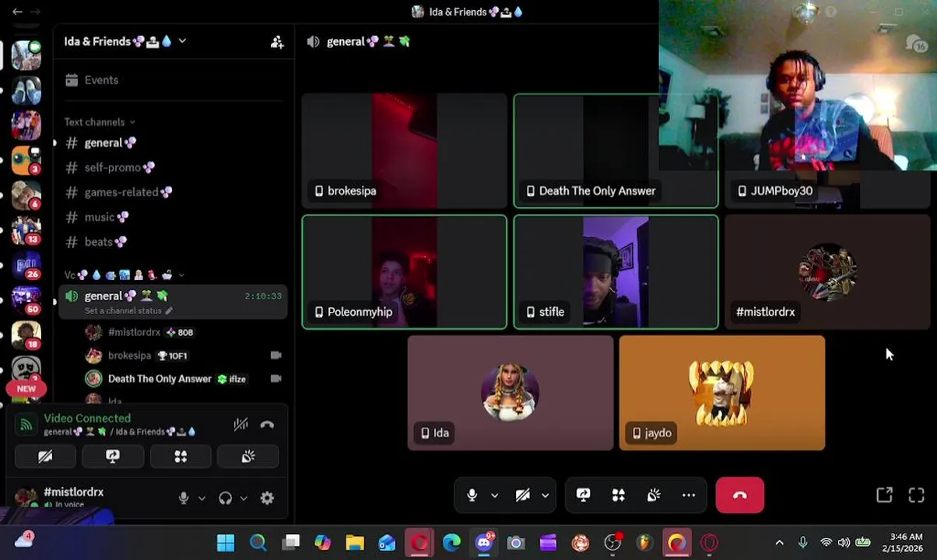Collapse the Text channels category
The image size is (937, 560).
(x=100, y=122)
